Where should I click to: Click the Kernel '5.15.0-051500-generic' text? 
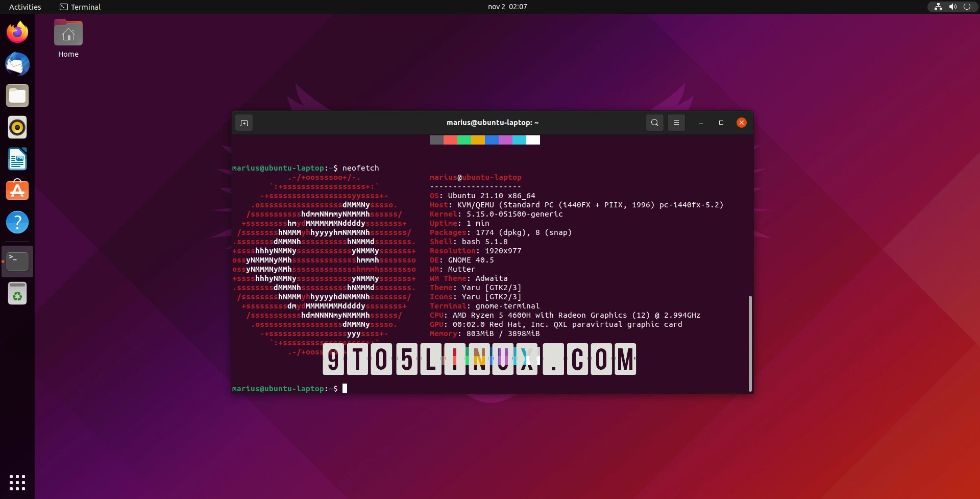pos(514,214)
